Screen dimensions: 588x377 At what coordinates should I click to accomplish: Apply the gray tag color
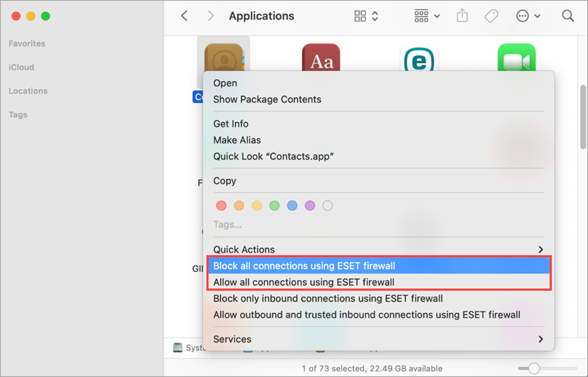click(328, 205)
